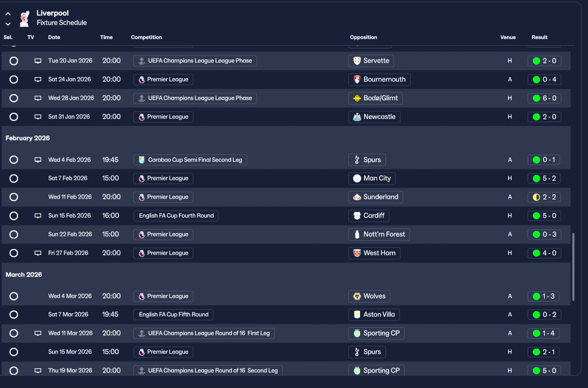This screenshot has height=388, width=588.
Task: Click the Venue column header
Action: 508,37
